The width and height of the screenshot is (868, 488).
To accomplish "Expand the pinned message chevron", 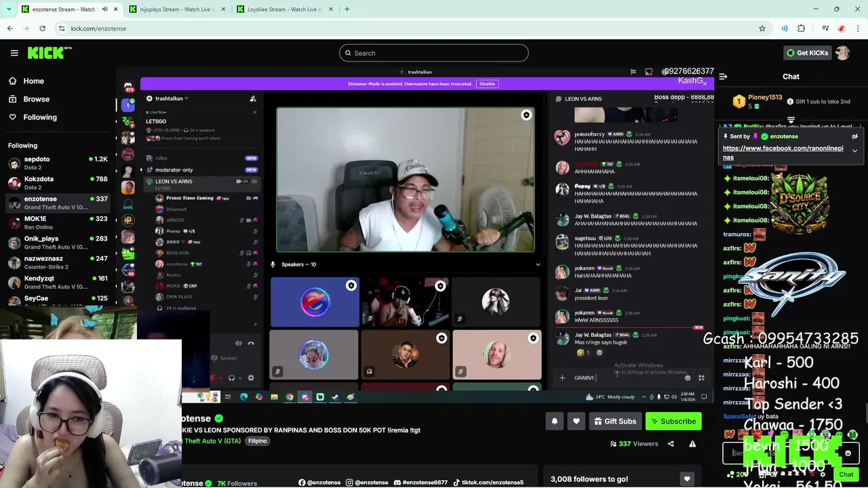I will tap(854, 150).
